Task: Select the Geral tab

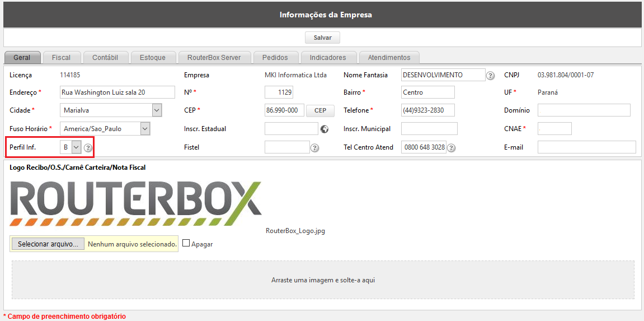Action: click(x=22, y=58)
